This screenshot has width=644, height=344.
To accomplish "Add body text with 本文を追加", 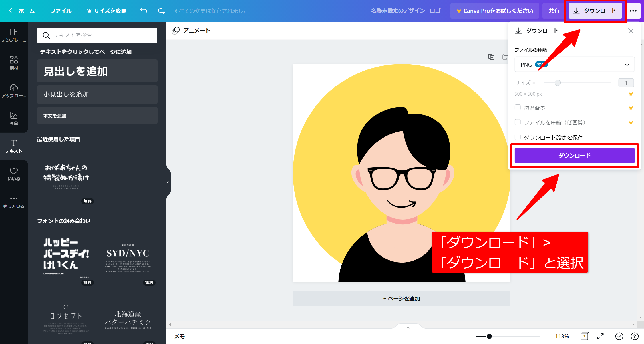I will coord(97,116).
